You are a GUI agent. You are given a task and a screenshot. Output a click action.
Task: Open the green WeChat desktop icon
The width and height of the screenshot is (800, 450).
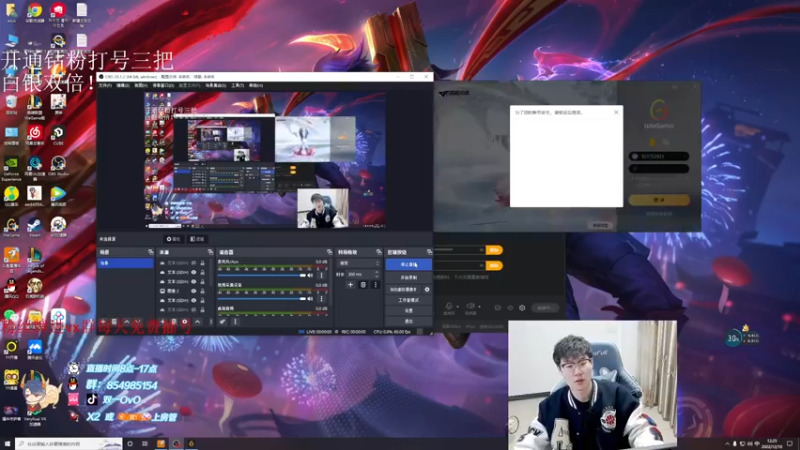pos(11,317)
